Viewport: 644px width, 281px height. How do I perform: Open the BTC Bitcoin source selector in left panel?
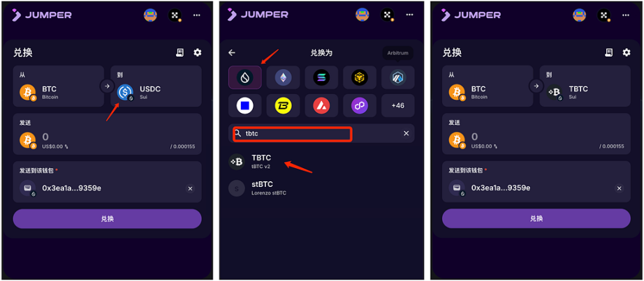pyautogui.click(x=58, y=86)
